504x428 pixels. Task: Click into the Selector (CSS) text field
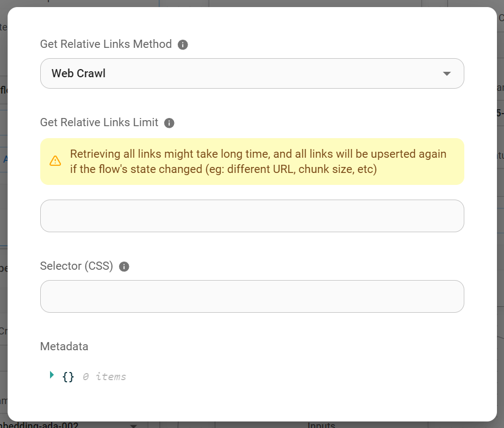(x=252, y=296)
